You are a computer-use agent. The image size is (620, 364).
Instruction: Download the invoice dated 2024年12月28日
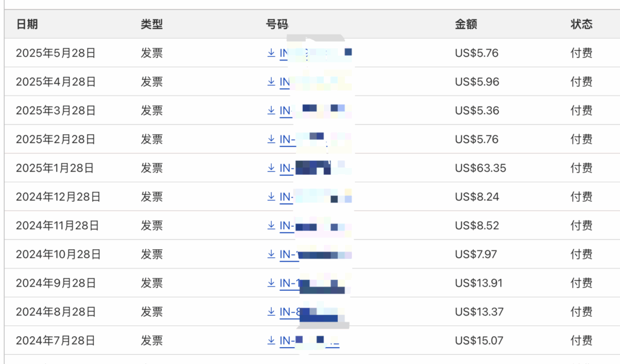tap(271, 197)
